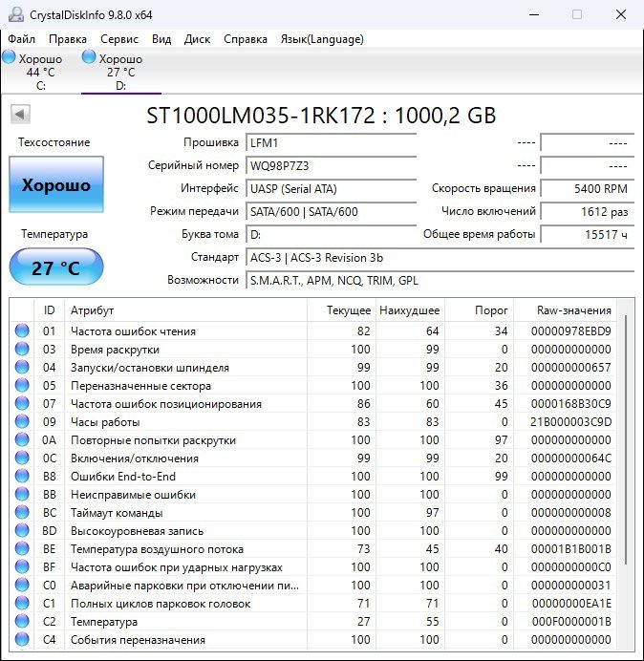Viewport: 644px width, 661px height.
Task: Click the Прошивка field with LFM1
Action: click(331, 143)
